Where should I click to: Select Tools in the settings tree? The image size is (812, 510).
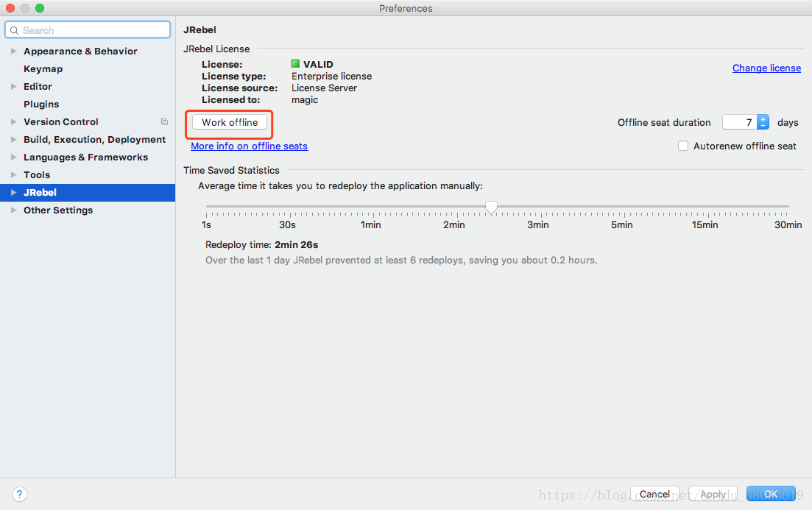[37, 174]
